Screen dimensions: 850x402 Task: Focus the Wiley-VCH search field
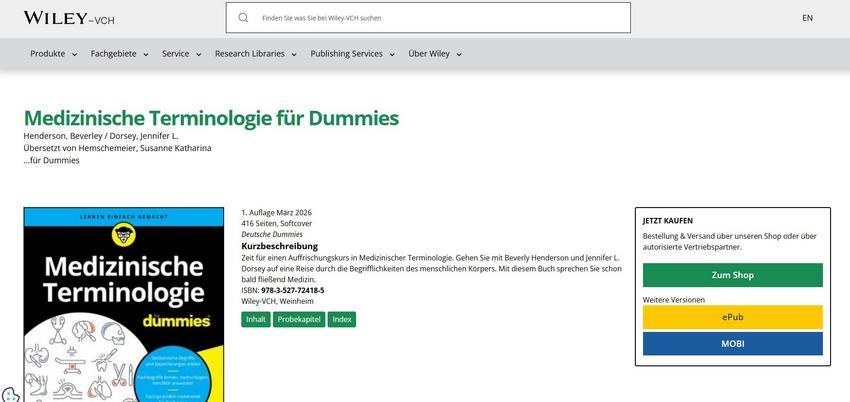pyautogui.click(x=428, y=18)
